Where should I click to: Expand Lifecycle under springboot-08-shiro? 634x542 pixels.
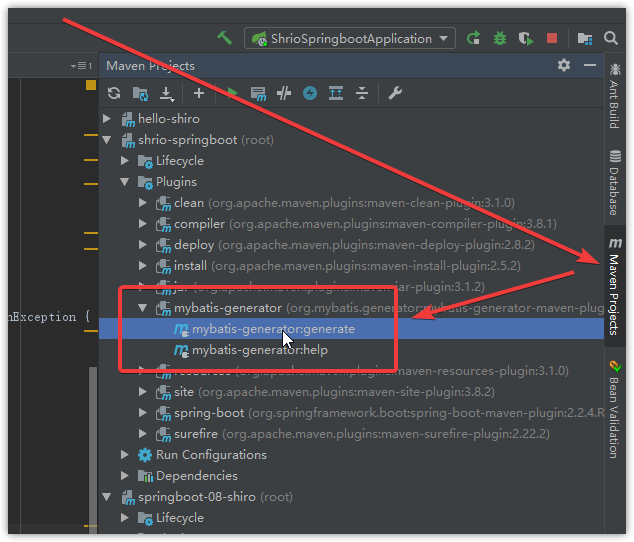coord(125,518)
